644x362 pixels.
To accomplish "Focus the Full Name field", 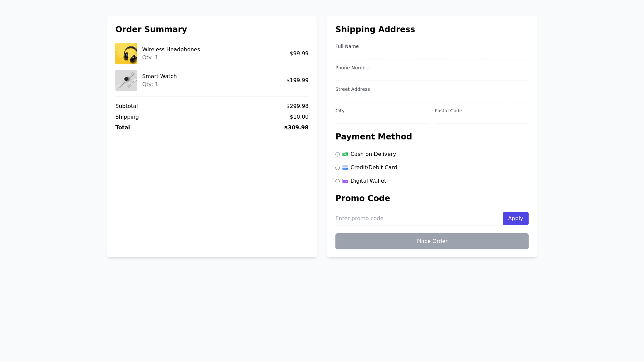I will [x=432, y=55].
